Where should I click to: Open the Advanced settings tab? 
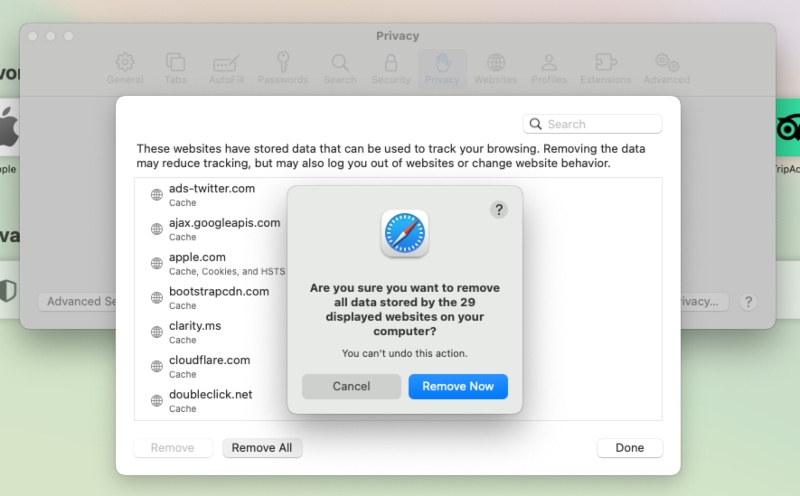coord(667,69)
